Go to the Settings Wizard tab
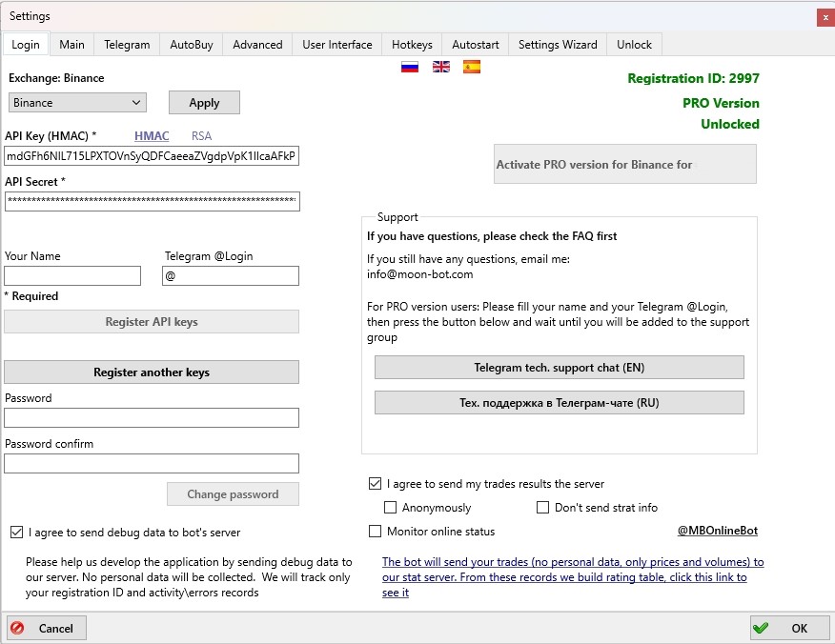835x644 pixels. 558,45
